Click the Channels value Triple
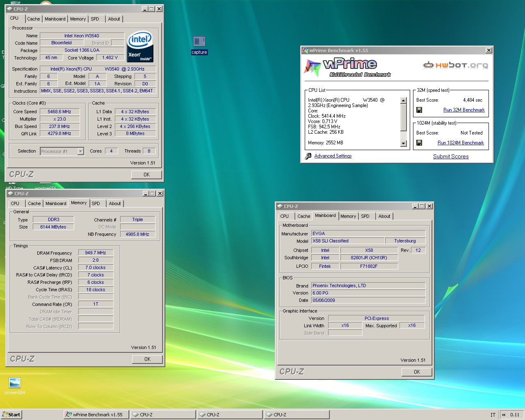Screen dimensions: 525x420 (137, 219)
